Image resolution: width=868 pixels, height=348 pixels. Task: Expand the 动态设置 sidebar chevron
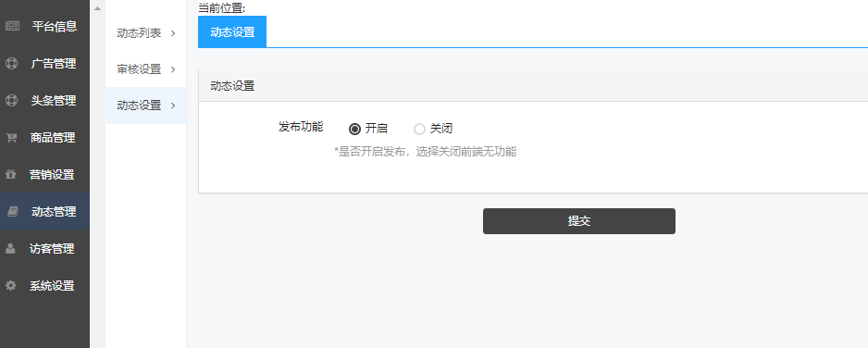[x=173, y=106]
